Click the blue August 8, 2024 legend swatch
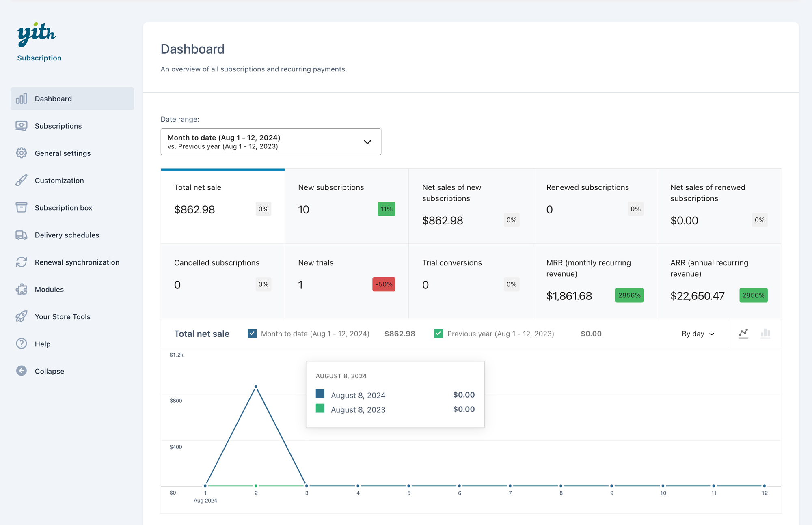The width and height of the screenshot is (812, 525). [320, 394]
